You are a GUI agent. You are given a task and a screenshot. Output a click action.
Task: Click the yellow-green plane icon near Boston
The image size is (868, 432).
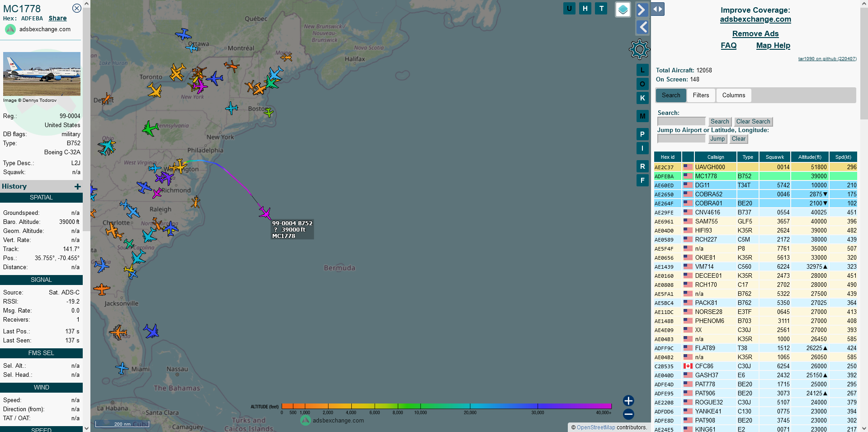[x=269, y=112]
